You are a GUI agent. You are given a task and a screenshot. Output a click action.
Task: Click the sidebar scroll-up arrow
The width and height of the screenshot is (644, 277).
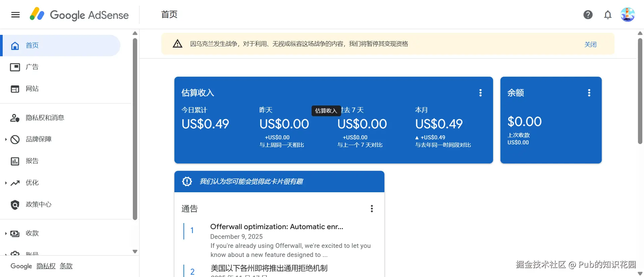[135, 33]
